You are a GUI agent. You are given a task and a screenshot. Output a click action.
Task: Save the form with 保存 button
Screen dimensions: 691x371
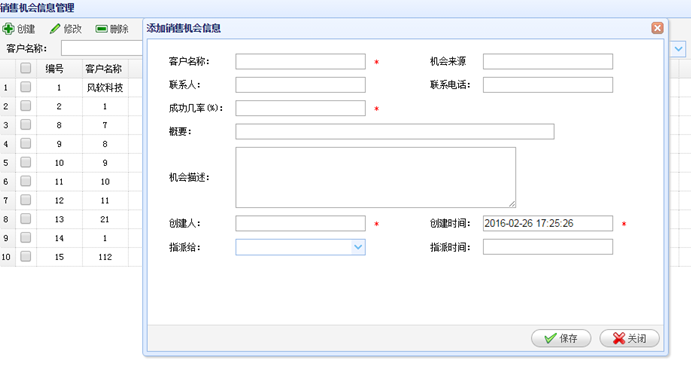tap(561, 338)
